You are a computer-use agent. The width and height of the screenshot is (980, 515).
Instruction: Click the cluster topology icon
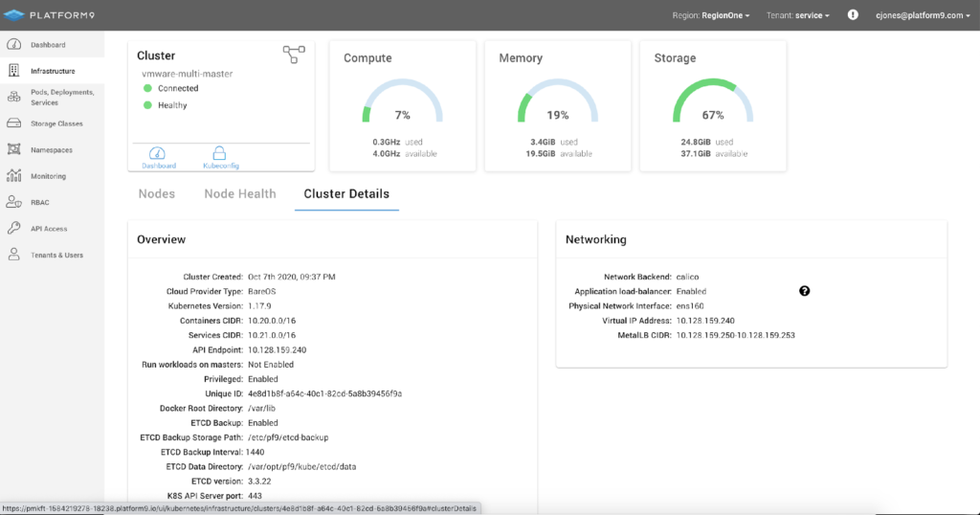click(293, 55)
